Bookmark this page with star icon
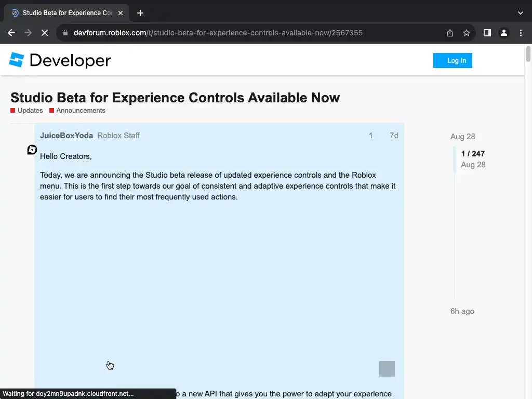 467,33
